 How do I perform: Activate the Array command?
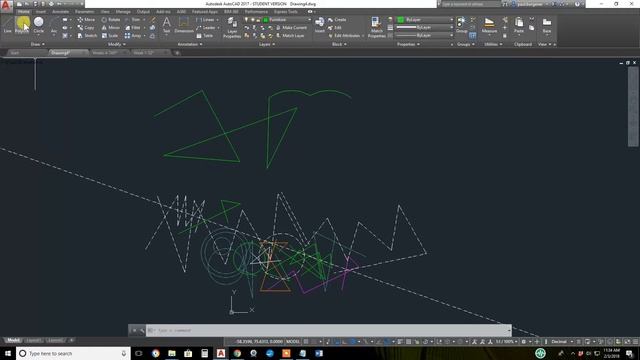pyautogui.click(x=133, y=36)
